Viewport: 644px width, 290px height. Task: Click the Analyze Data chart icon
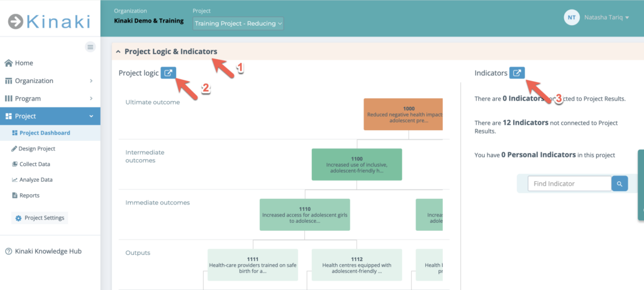(x=15, y=180)
